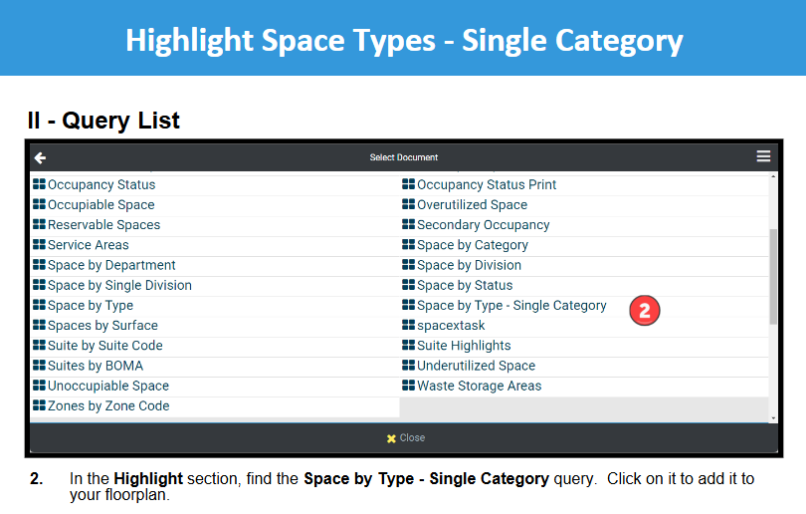Click the list's vertical scrollbar thumb
The width and height of the screenshot is (806, 514).
[773, 277]
